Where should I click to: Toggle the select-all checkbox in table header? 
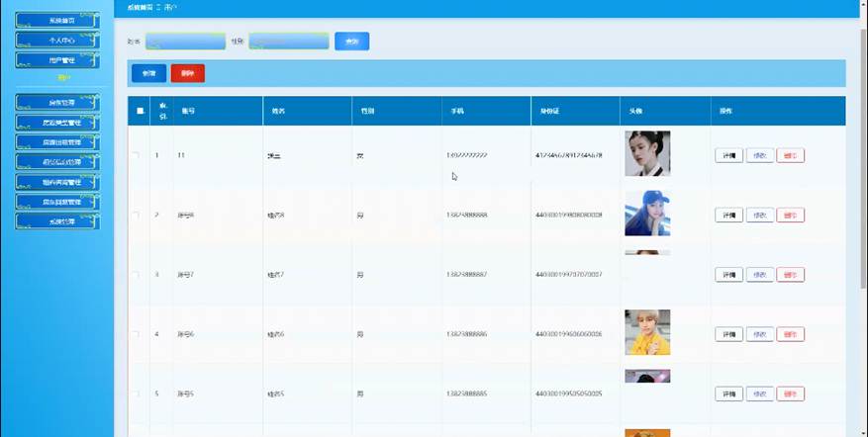tap(140, 111)
